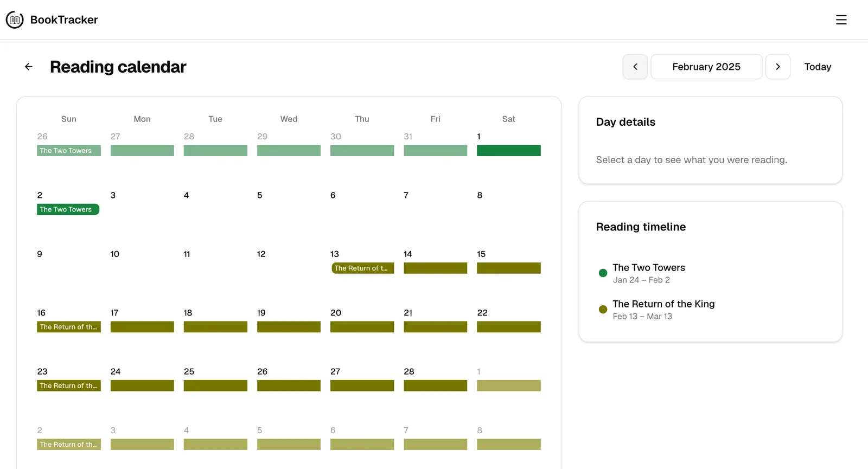Image resolution: width=868 pixels, height=469 pixels.
Task: Select day 4 in February
Action: pos(186,195)
